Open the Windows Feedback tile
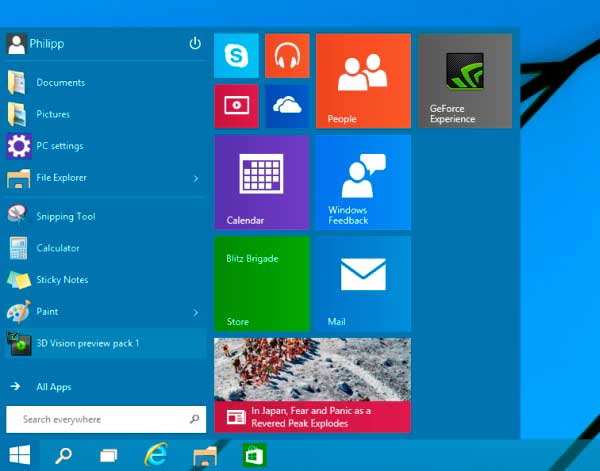This screenshot has width=600, height=471. (363, 182)
